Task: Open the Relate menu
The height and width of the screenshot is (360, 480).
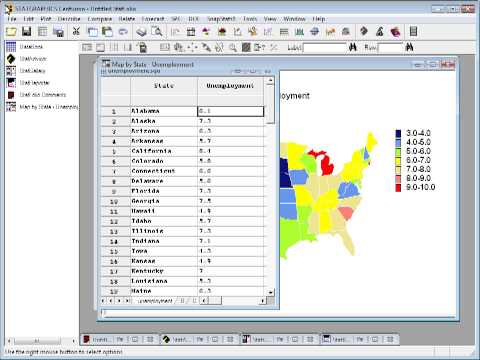Action: tap(127, 19)
